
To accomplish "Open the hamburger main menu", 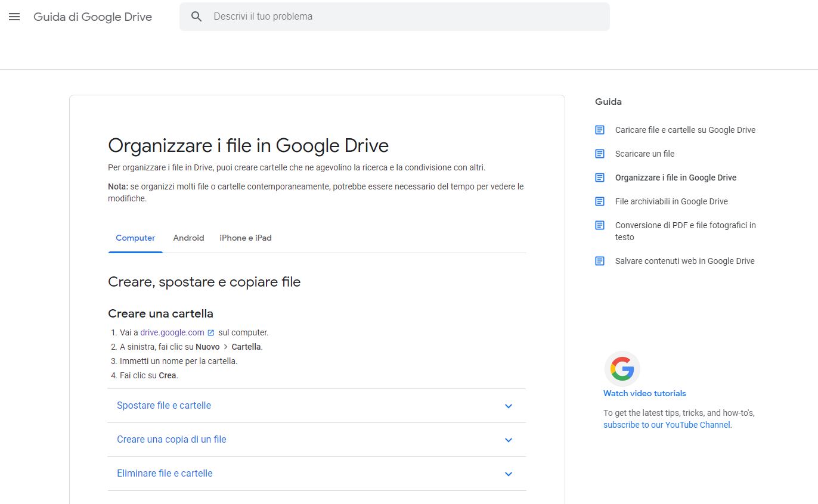I will point(14,17).
